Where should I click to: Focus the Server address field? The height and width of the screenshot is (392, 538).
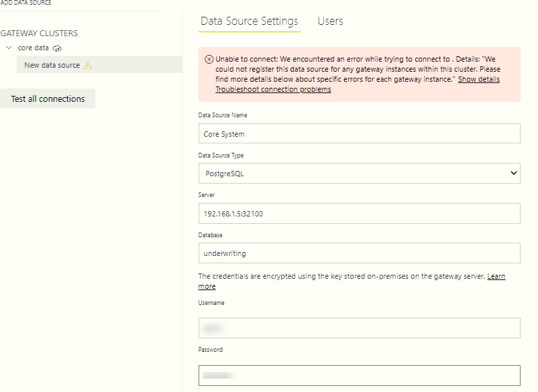click(x=359, y=214)
